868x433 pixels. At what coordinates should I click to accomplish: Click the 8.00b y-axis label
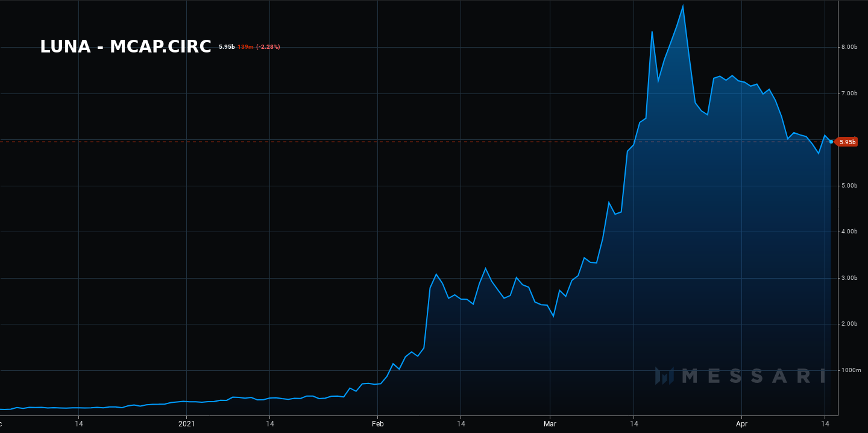(x=849, y=47)
